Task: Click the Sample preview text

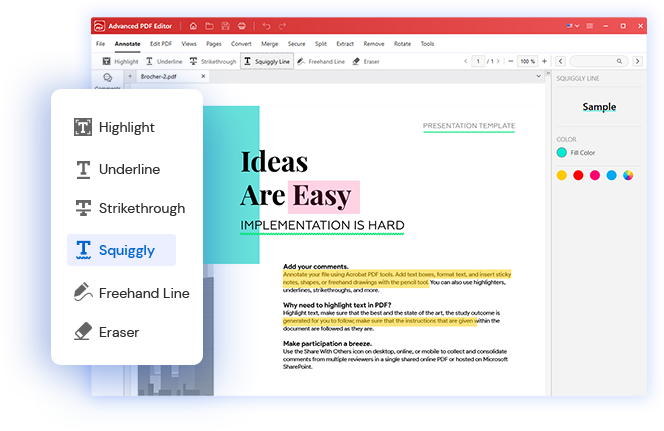Action: pyautogui.click(x=599, y=107)
